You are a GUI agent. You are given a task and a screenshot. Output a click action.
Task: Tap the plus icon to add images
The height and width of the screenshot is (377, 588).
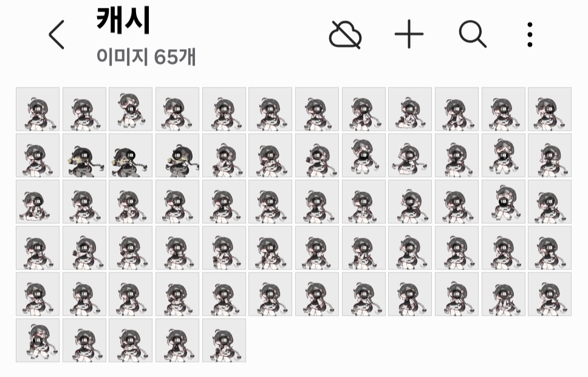coord(409,34)
